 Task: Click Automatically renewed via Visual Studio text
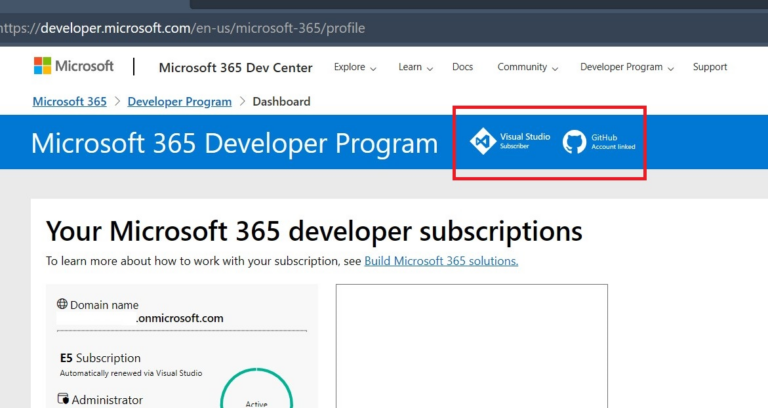click(x=131, y=373)
